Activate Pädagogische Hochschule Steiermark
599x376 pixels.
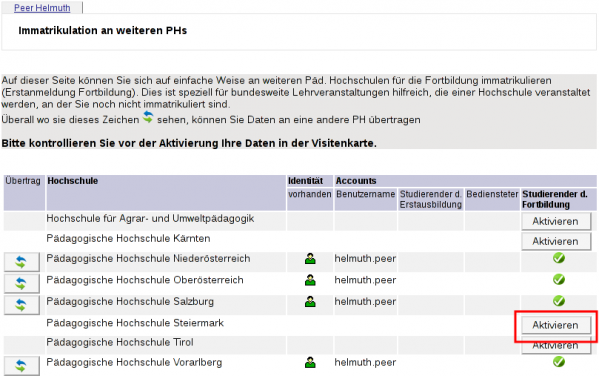click(556, 325)
